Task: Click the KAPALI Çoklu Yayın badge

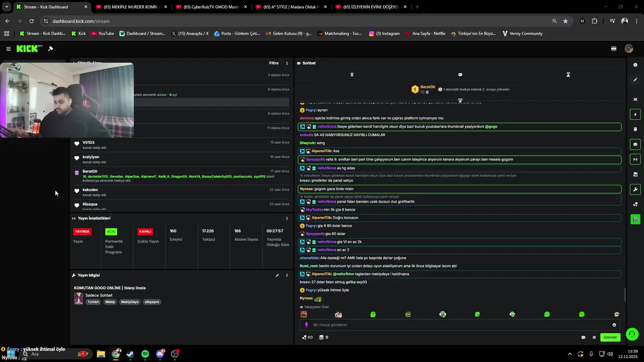Action: tap(145, 232)
